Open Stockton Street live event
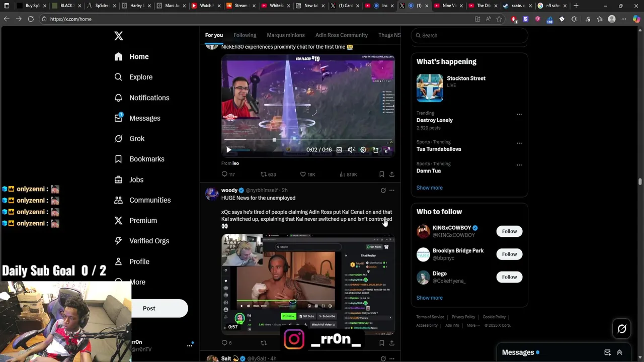Screen dimensions: 644x362 [x=469, y=88]
